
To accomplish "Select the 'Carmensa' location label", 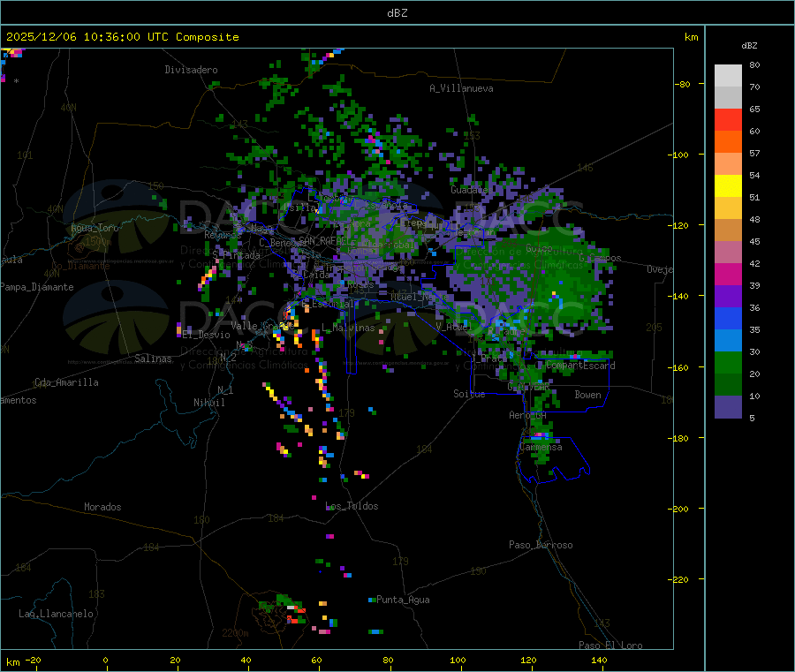I will tap(541, 447).
